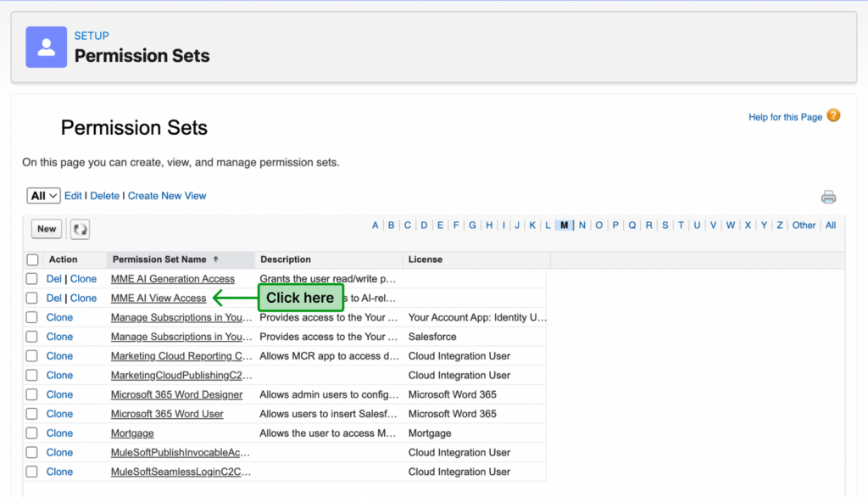Open the All view dropdown
This screenshot has width=868, height=497.
click(x=44, y=196)
